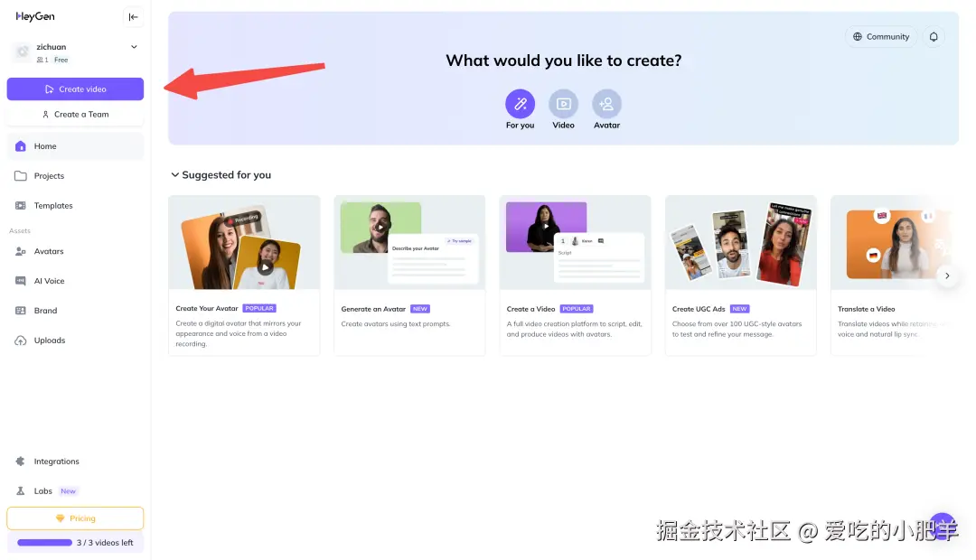Open the chat support bubble
Screen dimensions: 976x560
(943, 527)
